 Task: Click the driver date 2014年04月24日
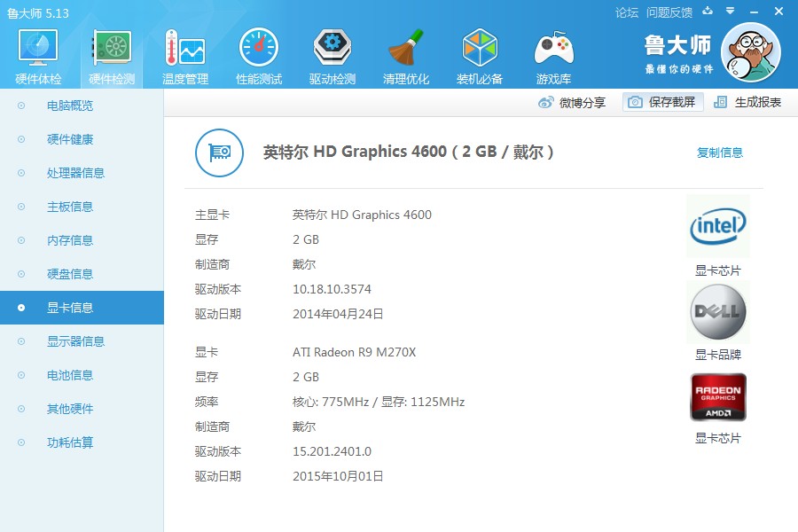(x=338, y=314)
